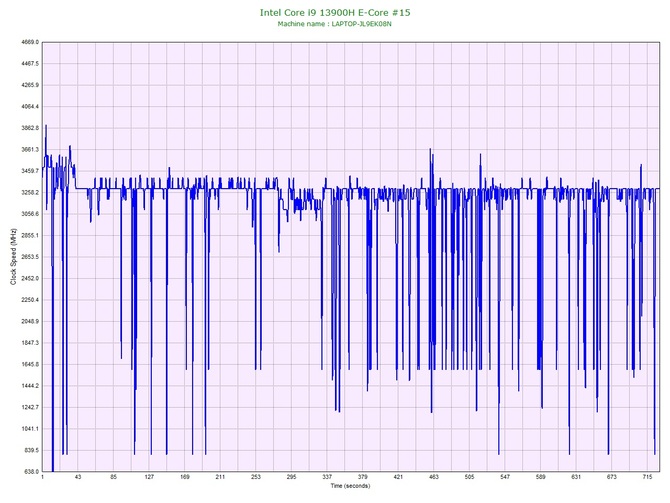Click the 589 time-axis tick label
Image resolution: width=670 pixels, height=503 pixels.
pos(541,477)
